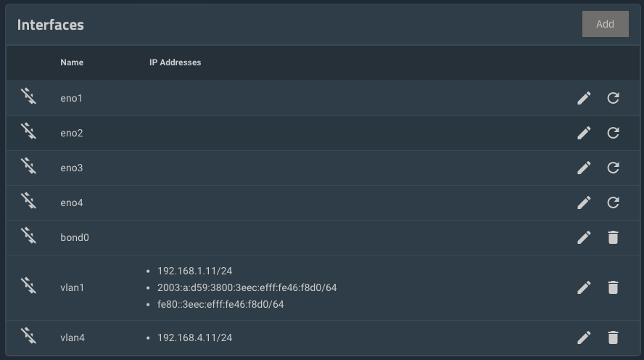The width and height of the screenshot is (644, 360).
Task: Delete the vlan1 interface
Action: tap(613, 287)
